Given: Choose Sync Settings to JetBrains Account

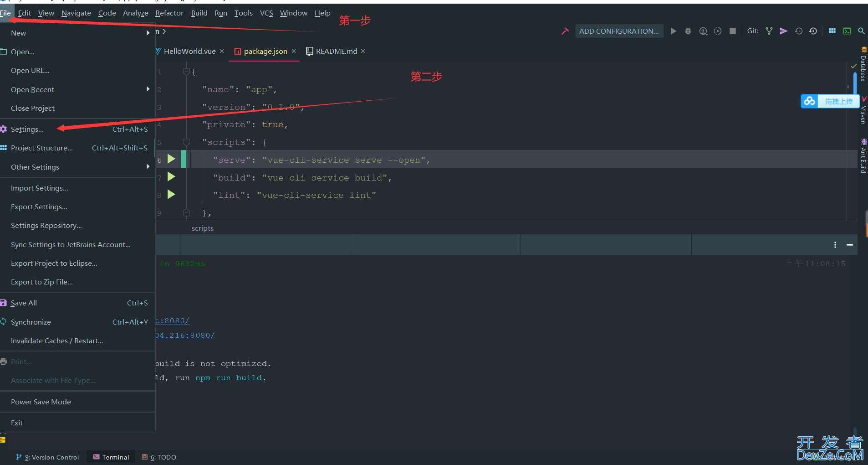Looking at the screenshot, I should (77, 244).
